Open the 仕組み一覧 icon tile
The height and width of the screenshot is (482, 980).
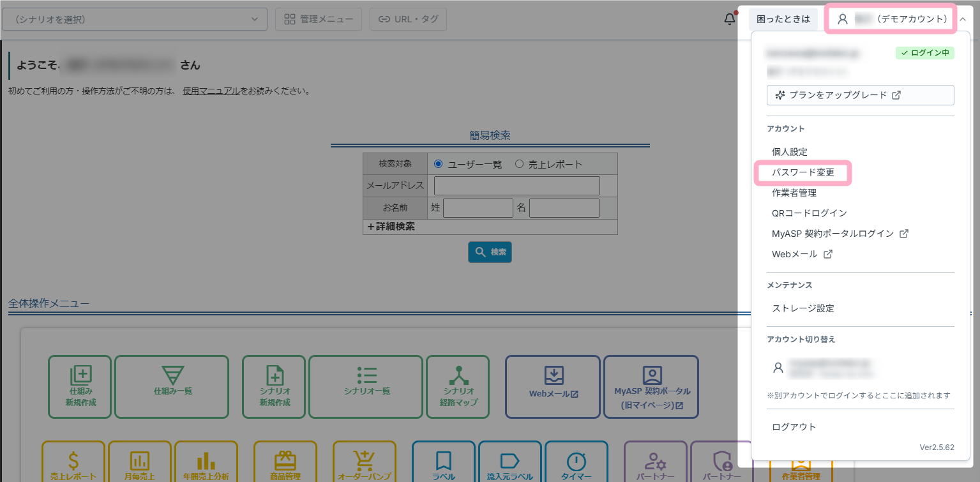pyautogui.click(x=172, y=387)
